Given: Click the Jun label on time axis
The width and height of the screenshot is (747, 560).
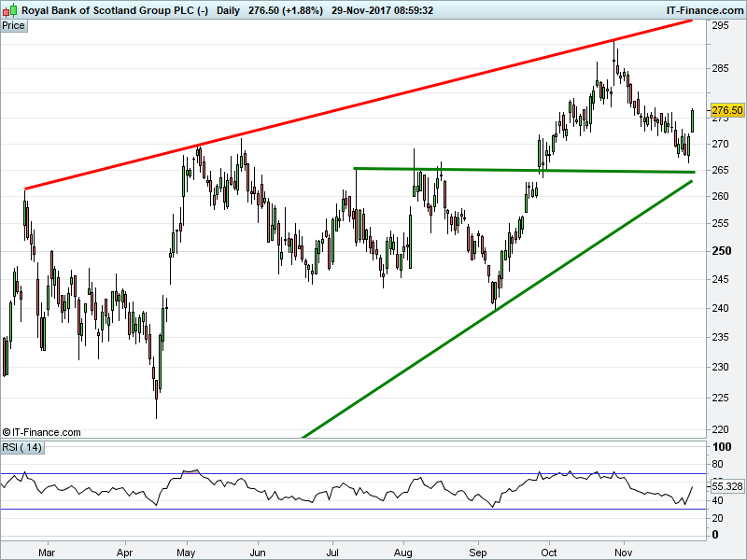Looking at the screenshot, I should click(258, 553).
